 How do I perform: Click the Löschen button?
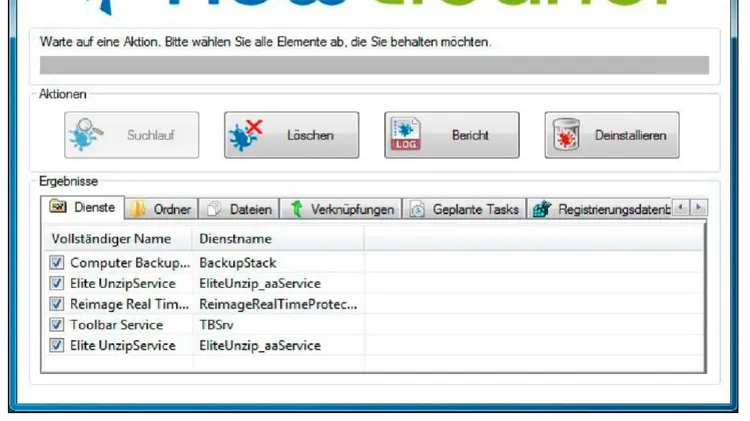(x=291, y=135)
